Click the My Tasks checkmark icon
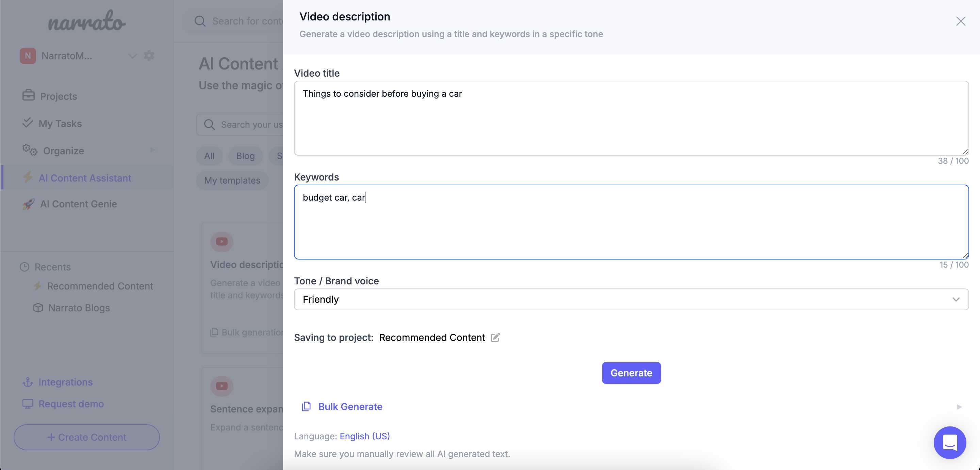The width and height of the screenshot is (980, 470). pyautogui.click(x=27, y=123)
